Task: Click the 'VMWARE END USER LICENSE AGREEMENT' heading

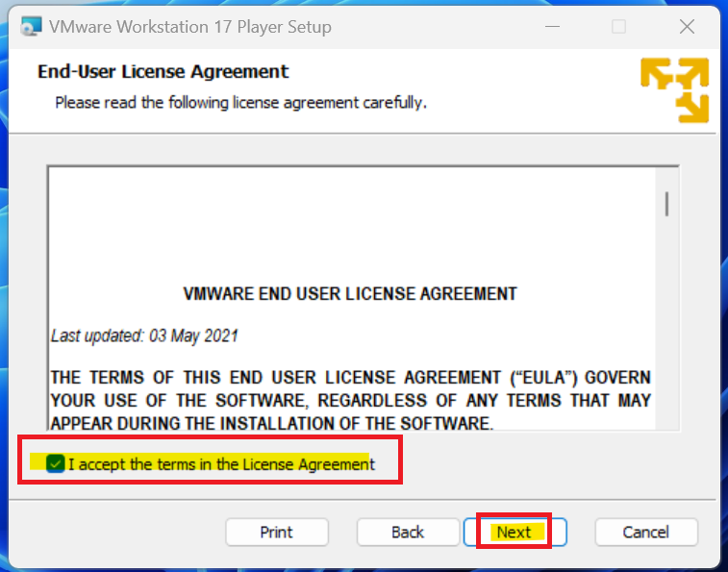Action: pos(350,294)
